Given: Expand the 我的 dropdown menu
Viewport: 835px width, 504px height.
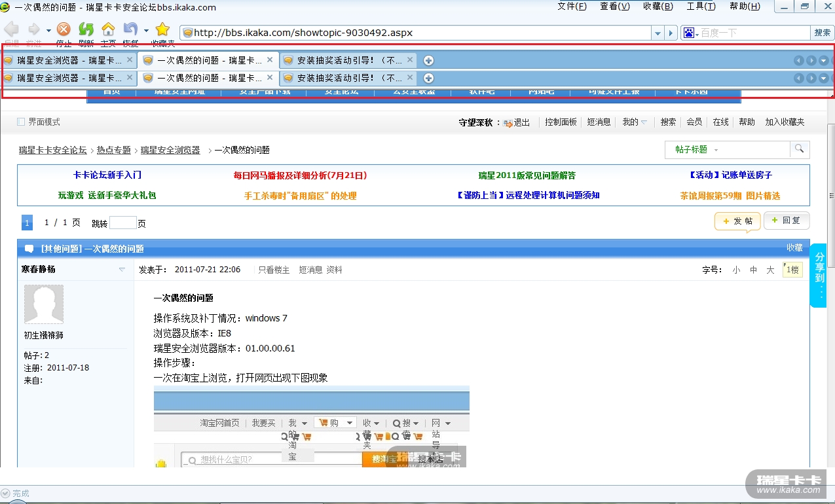Looking at the screenshot, I should tap(635, 122).
